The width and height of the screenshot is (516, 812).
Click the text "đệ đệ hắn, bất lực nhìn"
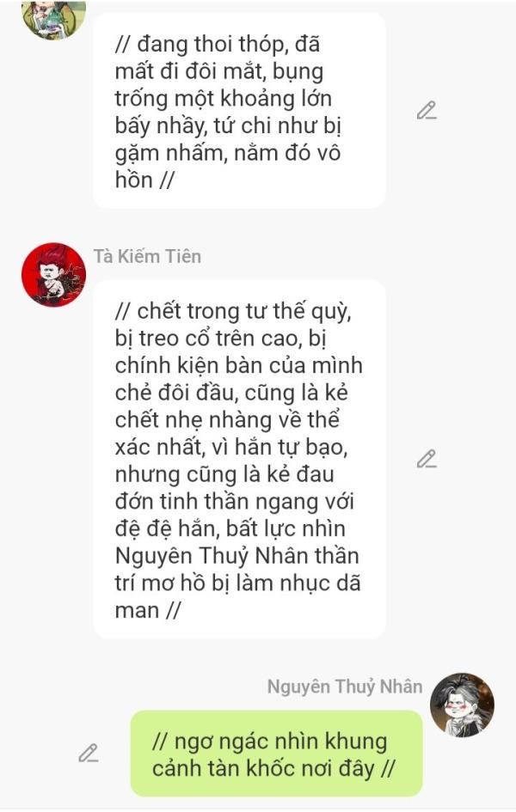click(230, 528)
